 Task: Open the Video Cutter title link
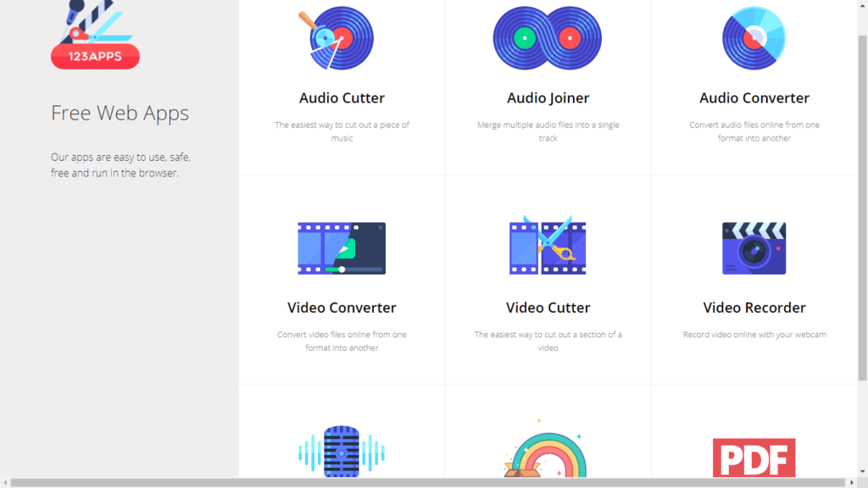(548, 308)
